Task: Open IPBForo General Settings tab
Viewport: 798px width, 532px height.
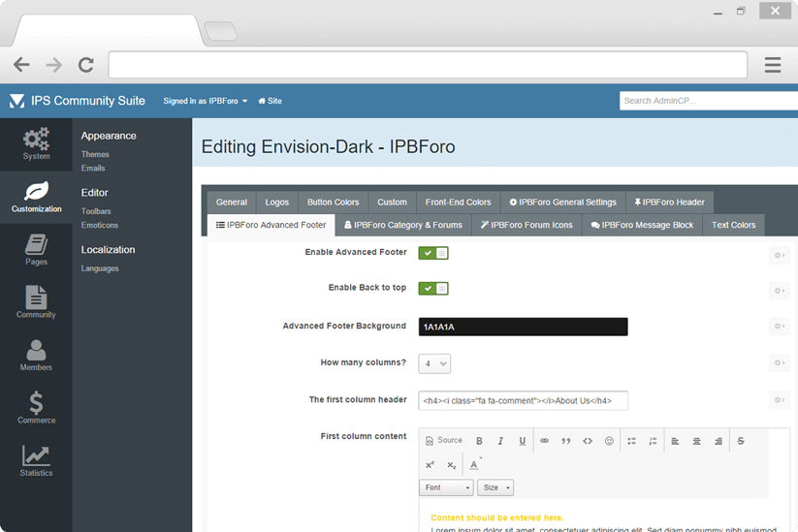Action: [563, 203]
